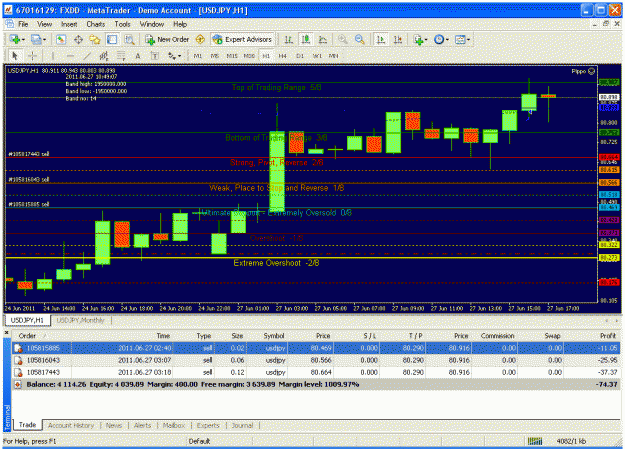
Task: Open the Data Window crosshair-target icon
Action: click(78, 39)
